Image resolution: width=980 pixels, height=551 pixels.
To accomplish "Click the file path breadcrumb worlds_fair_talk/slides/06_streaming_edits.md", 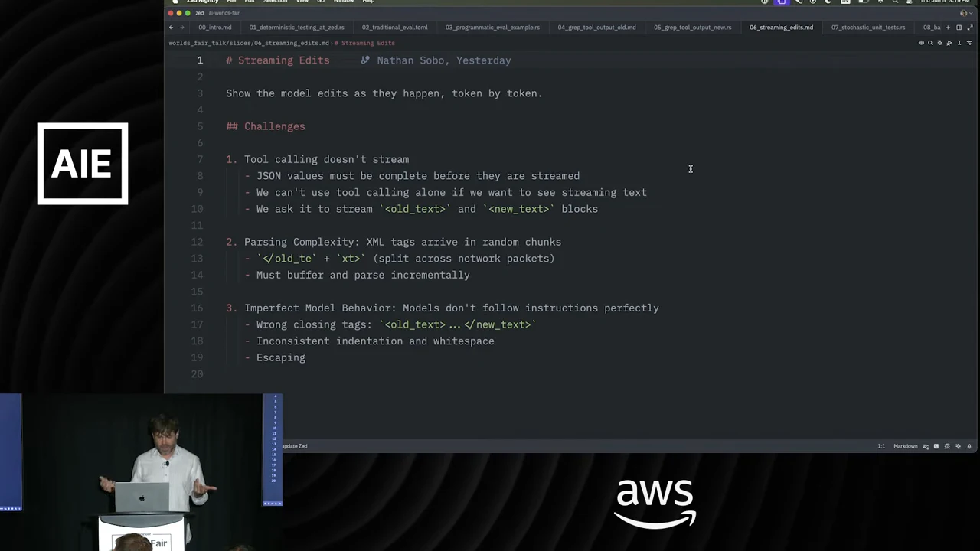I will click(249, 43).
